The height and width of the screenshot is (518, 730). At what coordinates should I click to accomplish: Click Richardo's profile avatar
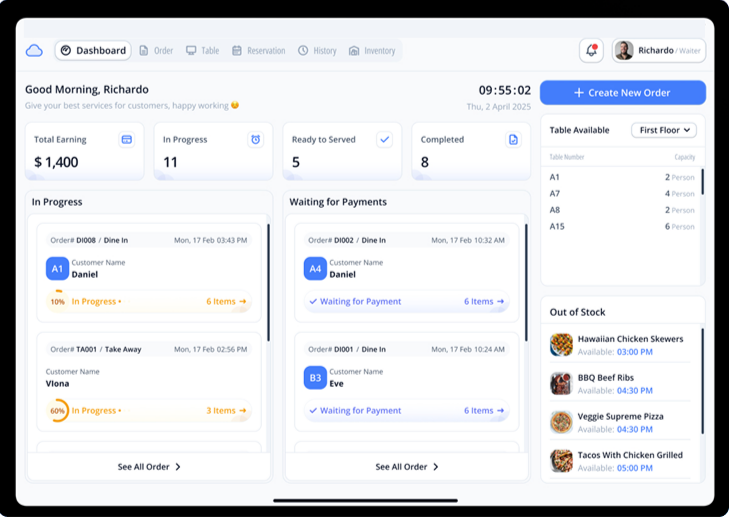click(624, 50)
